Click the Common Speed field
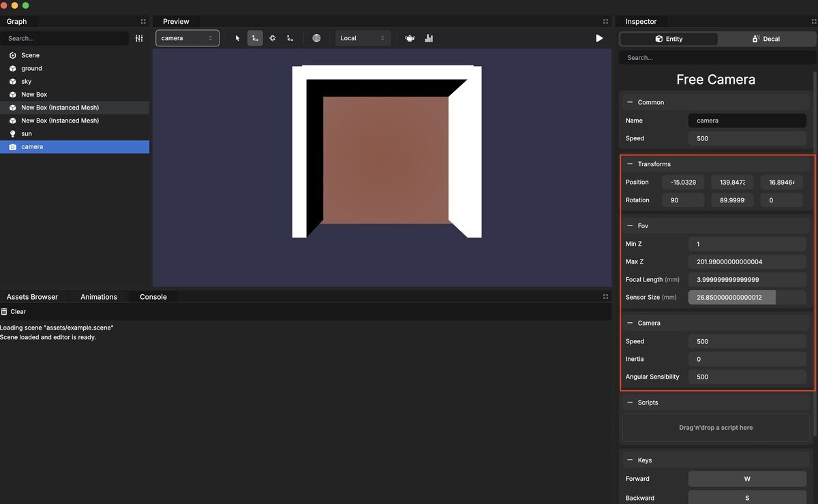818x504 pixels. point(747,138)
